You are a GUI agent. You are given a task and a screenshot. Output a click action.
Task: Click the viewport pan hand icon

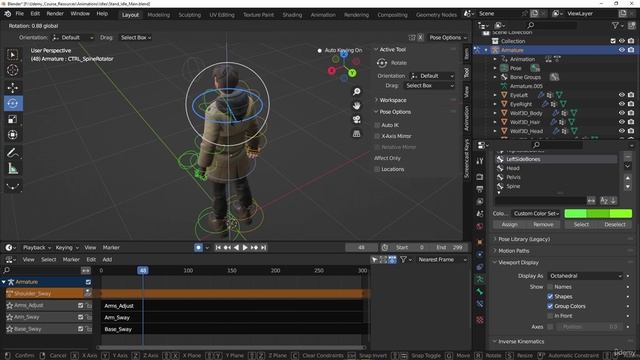pos(356,106)
